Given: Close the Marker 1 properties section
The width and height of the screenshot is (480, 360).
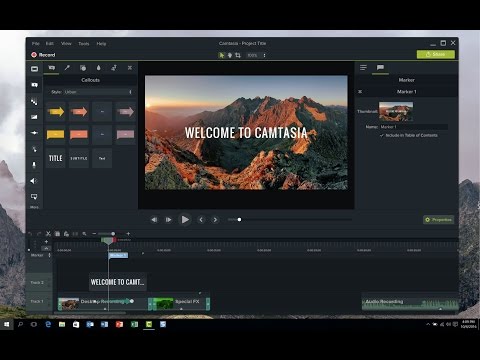Looking at the screenshot, I should pyautogui.click(x=360, y=92).
